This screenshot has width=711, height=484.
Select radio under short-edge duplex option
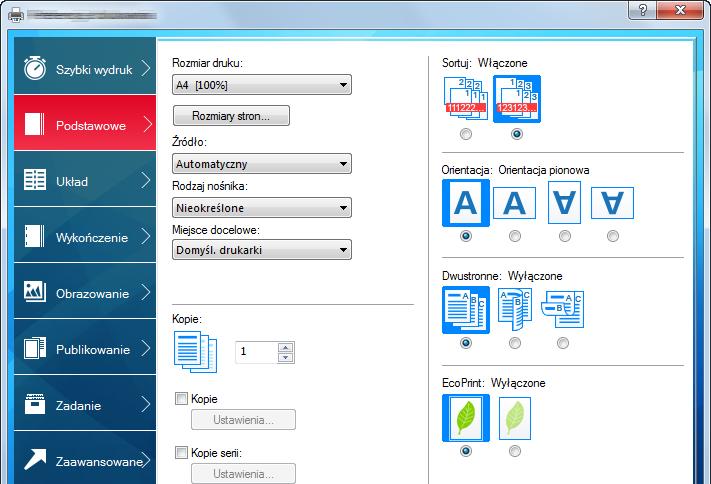coord(563,343)
